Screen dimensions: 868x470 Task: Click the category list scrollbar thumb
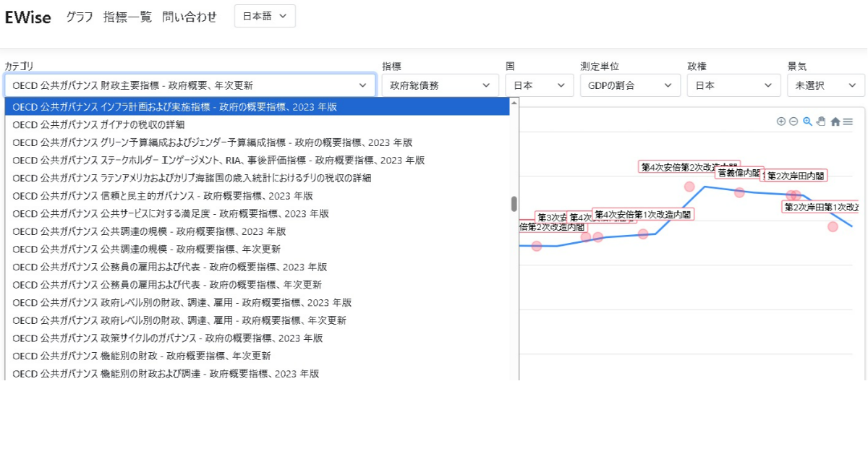(514, 204)
